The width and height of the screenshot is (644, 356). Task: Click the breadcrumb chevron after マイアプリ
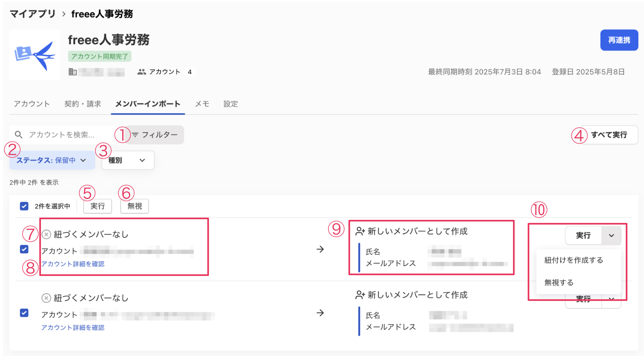tap(64, 14)
